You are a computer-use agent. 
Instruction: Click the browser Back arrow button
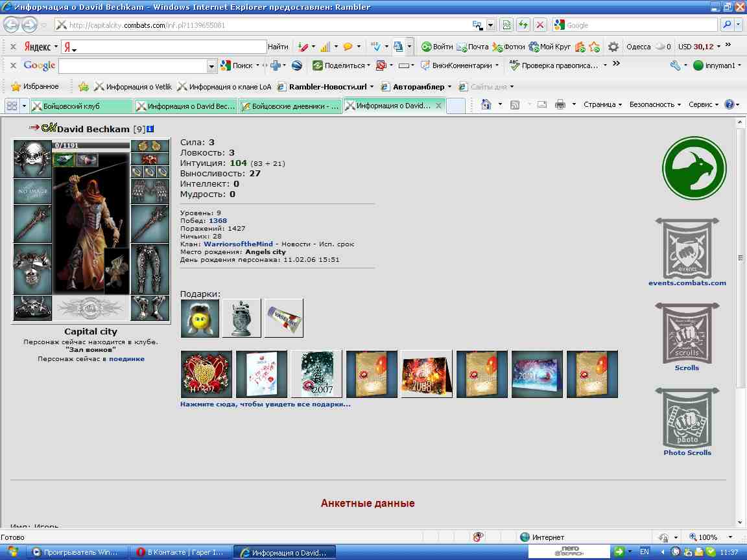coord(12,25)
